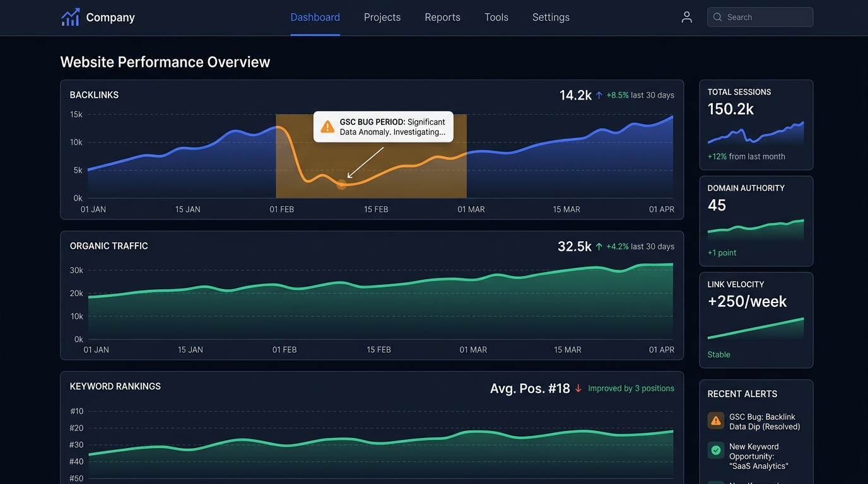Click the up arrow beside Organic Traffic 32.5k
868x484 pixels.
coord(599,246)
